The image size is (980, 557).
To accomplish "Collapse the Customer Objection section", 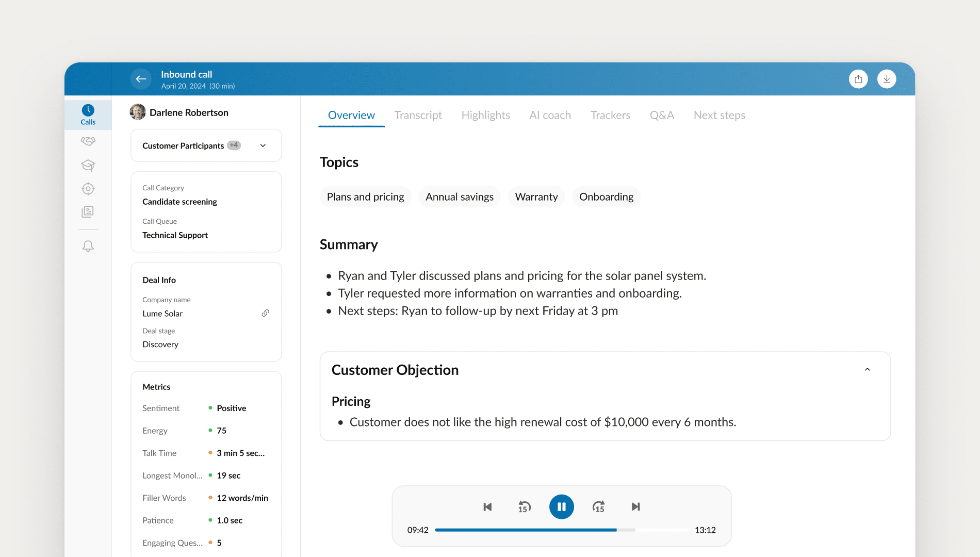I will (x=867, y=370).
